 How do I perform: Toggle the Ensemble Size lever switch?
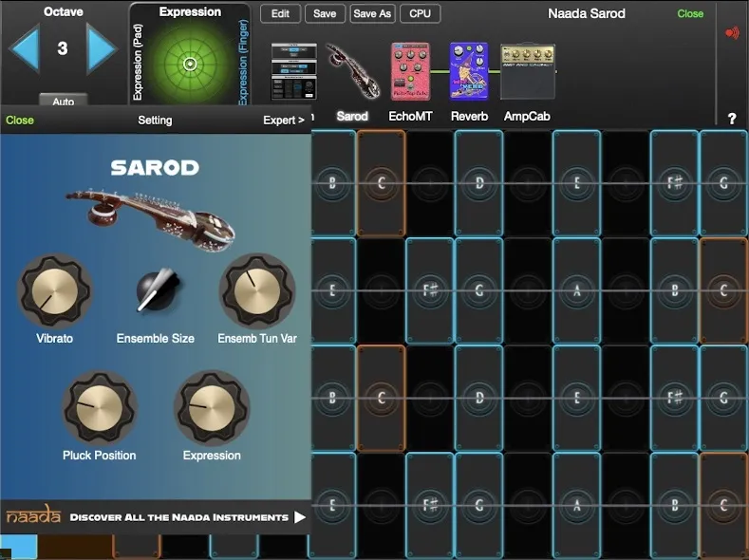click(x=158, y=289)
